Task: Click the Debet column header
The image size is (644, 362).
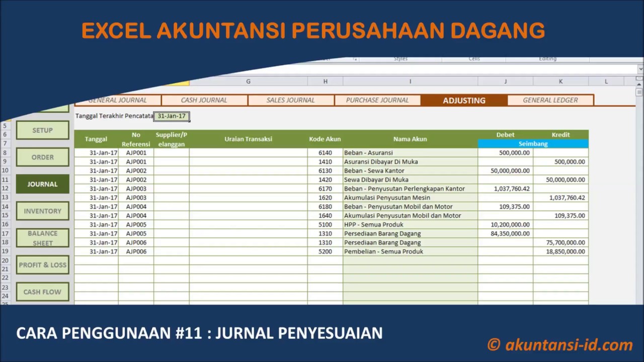Action: point(505,135)
